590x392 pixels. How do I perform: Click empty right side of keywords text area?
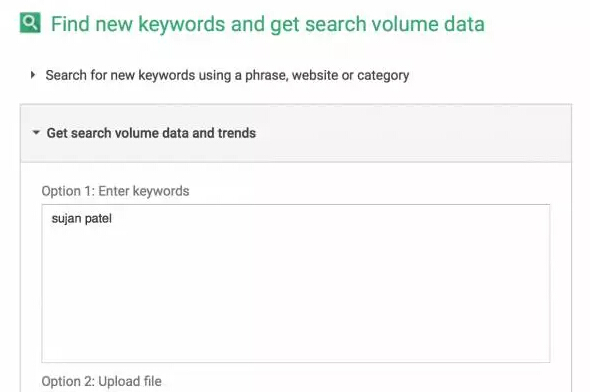[x=452, y=263]
